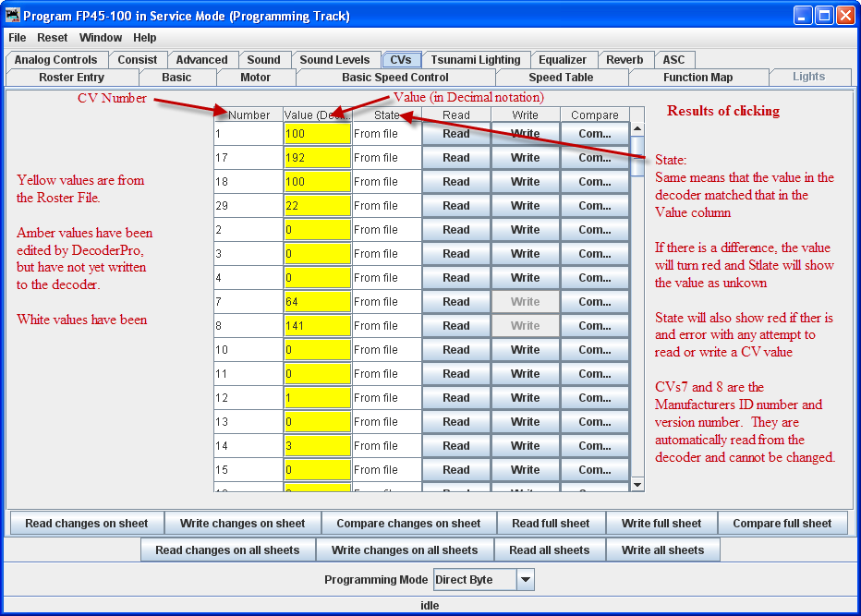Open the Function Map tab
This screenshot has height=616, width=861.
point(697,78)
